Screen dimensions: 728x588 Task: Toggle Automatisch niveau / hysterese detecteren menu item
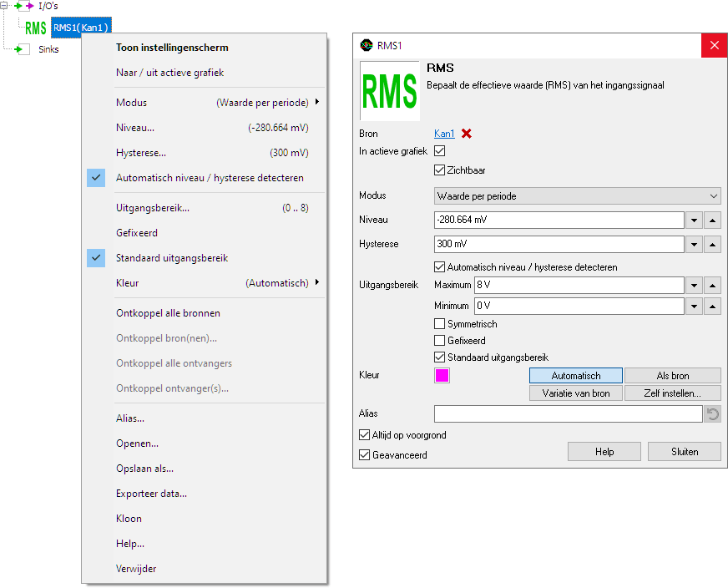tap(205, 178)
